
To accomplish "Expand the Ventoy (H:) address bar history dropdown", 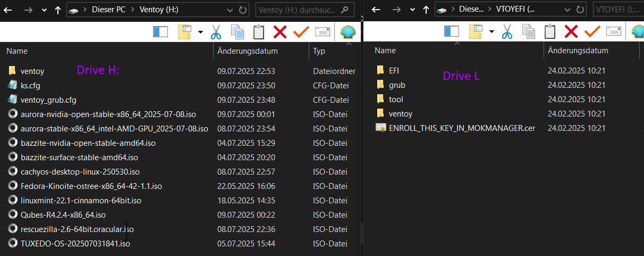I will [230, 10].
